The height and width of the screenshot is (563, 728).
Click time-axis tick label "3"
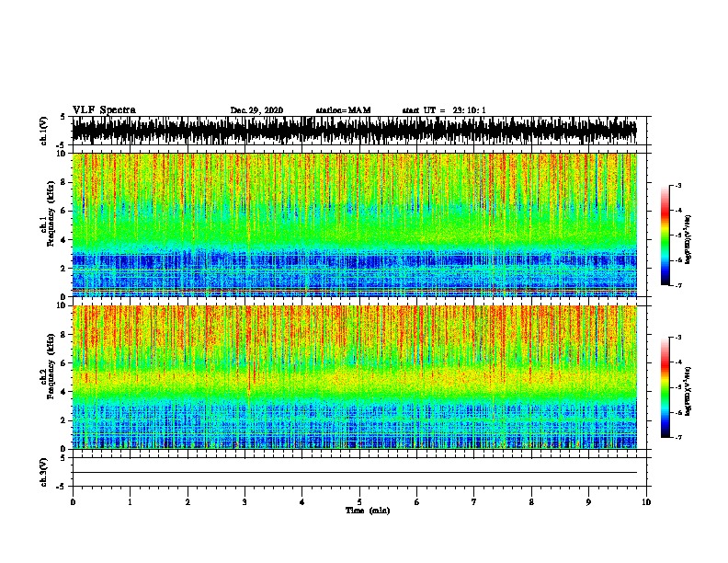click(245, 502)
